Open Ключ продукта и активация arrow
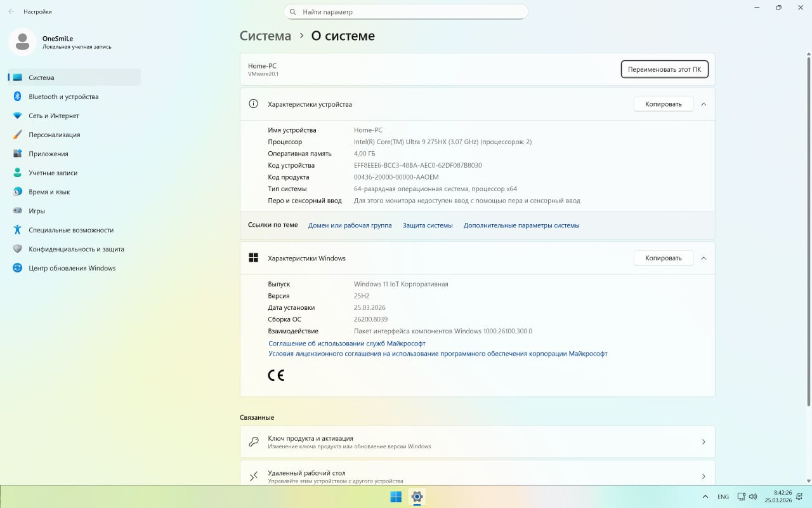 [x=704, y=442]
